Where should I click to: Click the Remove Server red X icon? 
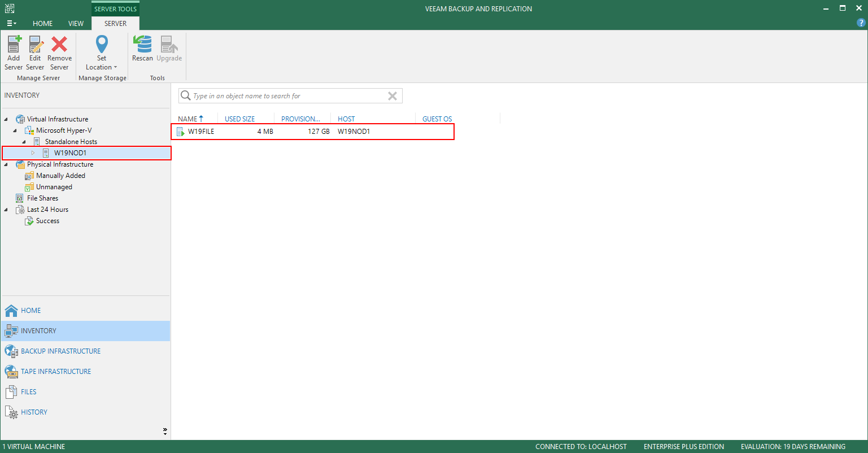pyautogui.click(x=59, y=44)
